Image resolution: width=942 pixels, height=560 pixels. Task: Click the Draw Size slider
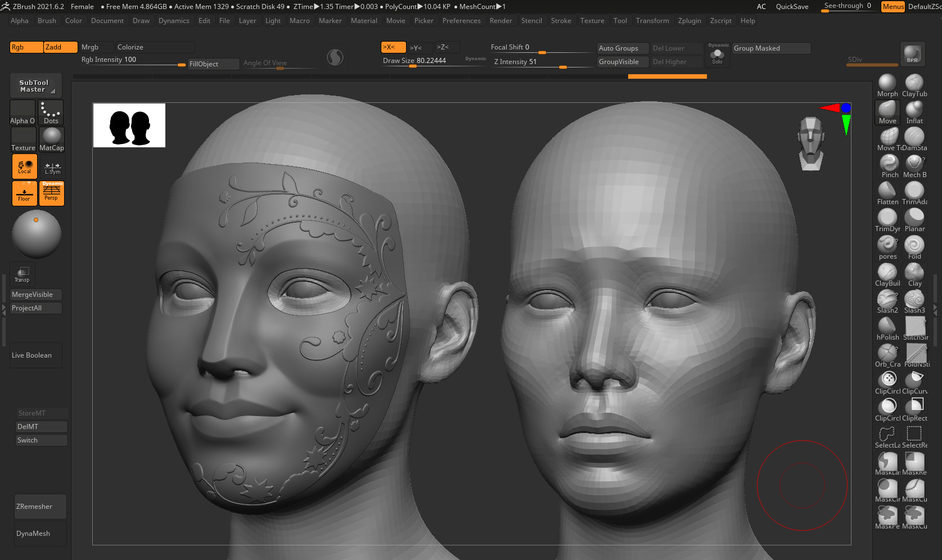(434, 61)
